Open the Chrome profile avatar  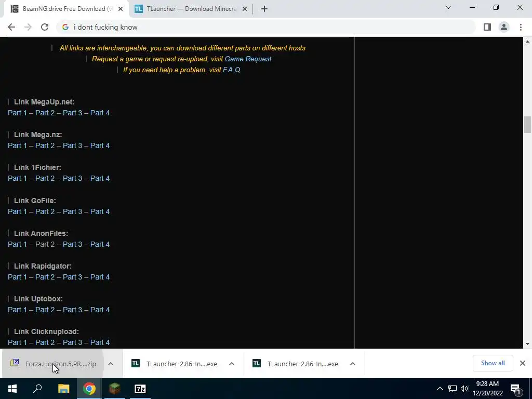tap(504, 27)
